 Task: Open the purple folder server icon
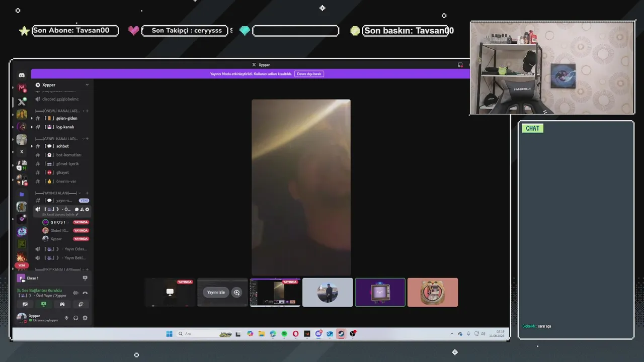(22, 194)
